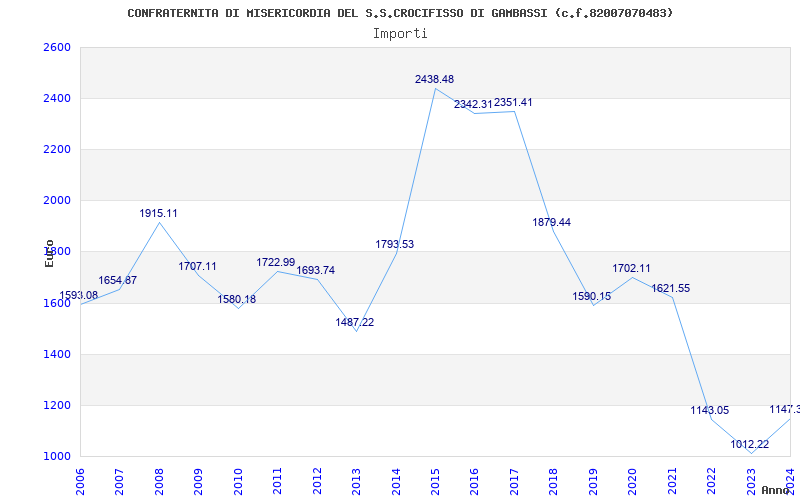Image resolution: width=800 pixels, height=500 pixels.
Task: Select the 1143.05 data label
Action: [x=710, y=410]
